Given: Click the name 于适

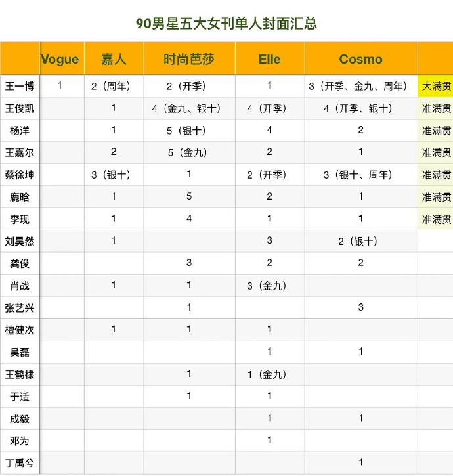Looking at the screenshot, I should (x=20, y=397).
